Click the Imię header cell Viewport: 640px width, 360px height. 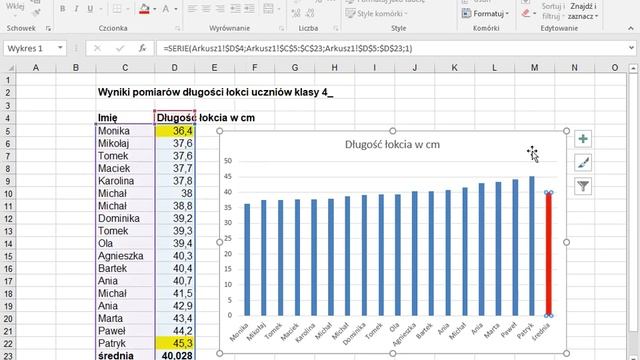pos(125,118)
